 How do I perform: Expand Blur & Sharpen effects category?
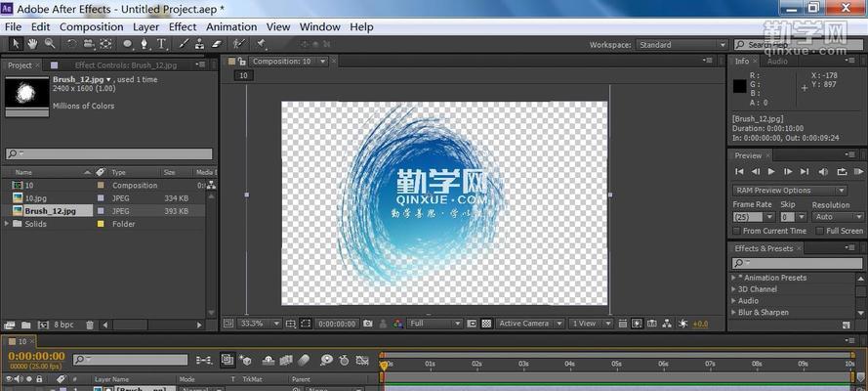point(734,313)
